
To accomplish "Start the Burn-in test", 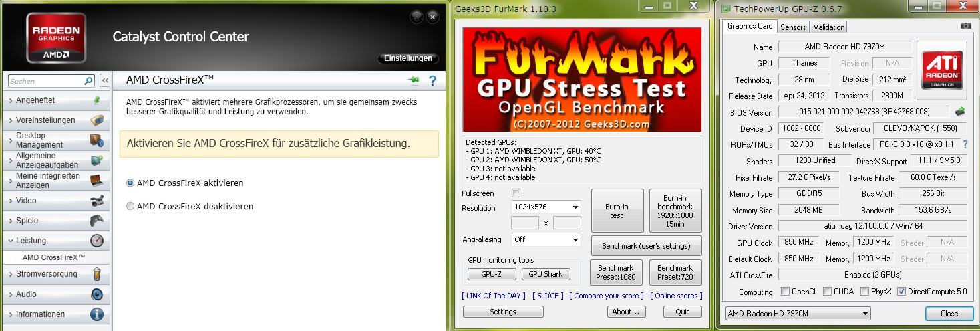I will 617,211.
